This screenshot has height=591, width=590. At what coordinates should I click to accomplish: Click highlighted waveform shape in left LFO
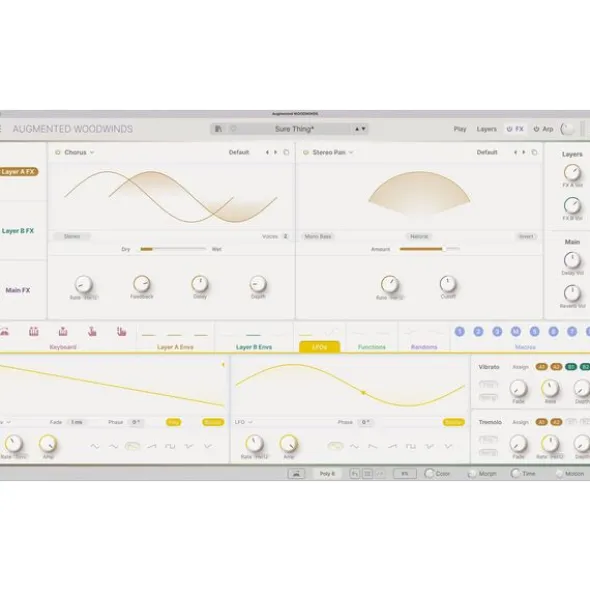(132, 446)
